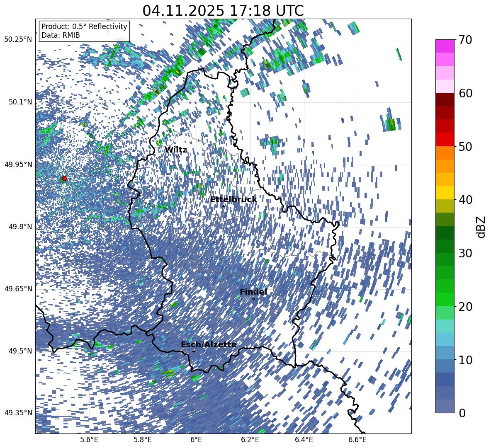Viewport: 491px width, 448px height.
Task: Click the colorbar 20 tick label
Action: (x=465, y=306)
